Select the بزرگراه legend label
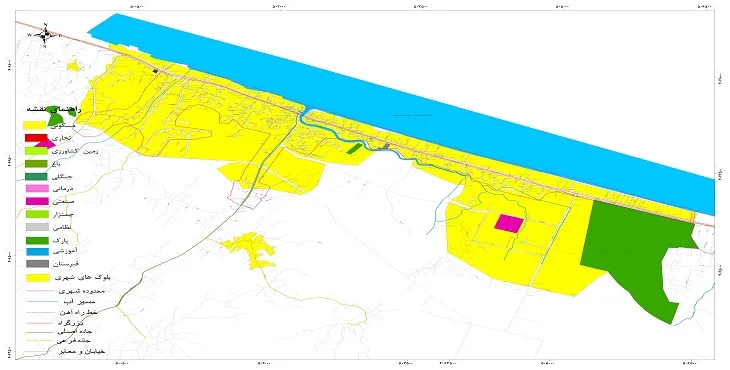The height and width of the screenshot is (370, 730). tap(70, 322)
